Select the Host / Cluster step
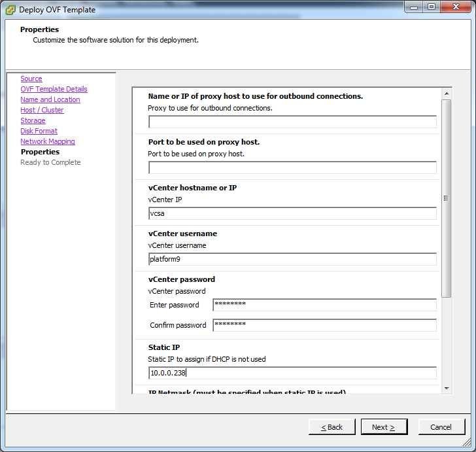 pos(42,110)
